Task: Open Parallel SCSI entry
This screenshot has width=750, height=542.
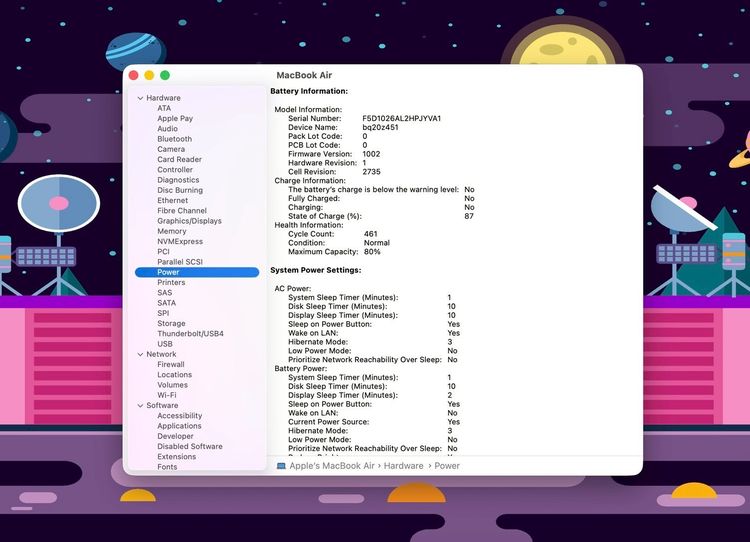Action: 180,262
